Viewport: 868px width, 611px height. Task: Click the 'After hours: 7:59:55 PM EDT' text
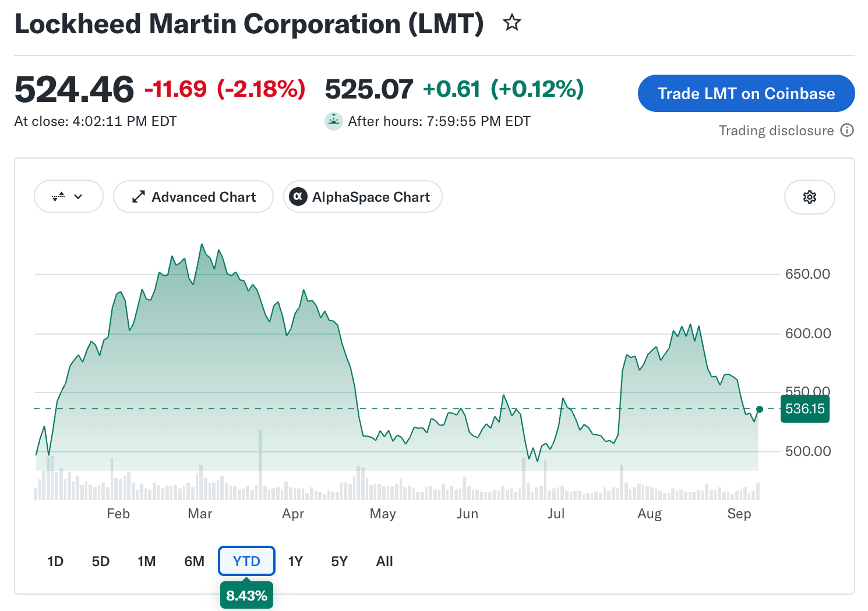point(439,121)
